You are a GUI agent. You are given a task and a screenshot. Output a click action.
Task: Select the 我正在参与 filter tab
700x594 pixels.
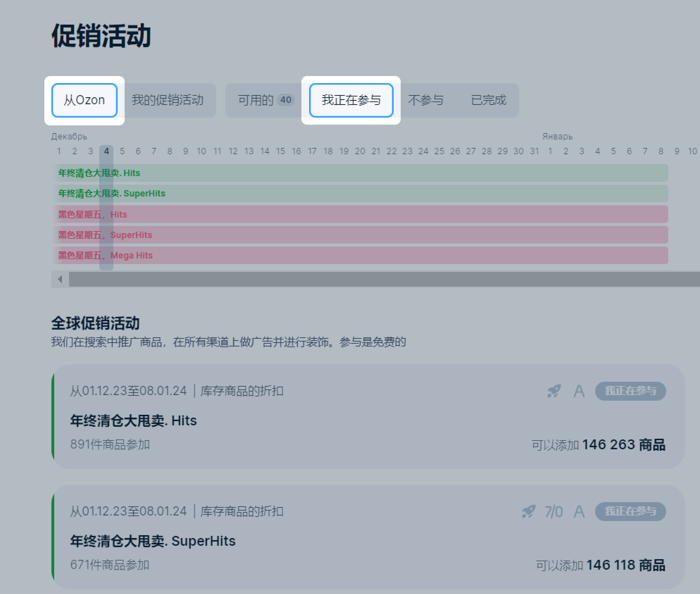(351, 100)
